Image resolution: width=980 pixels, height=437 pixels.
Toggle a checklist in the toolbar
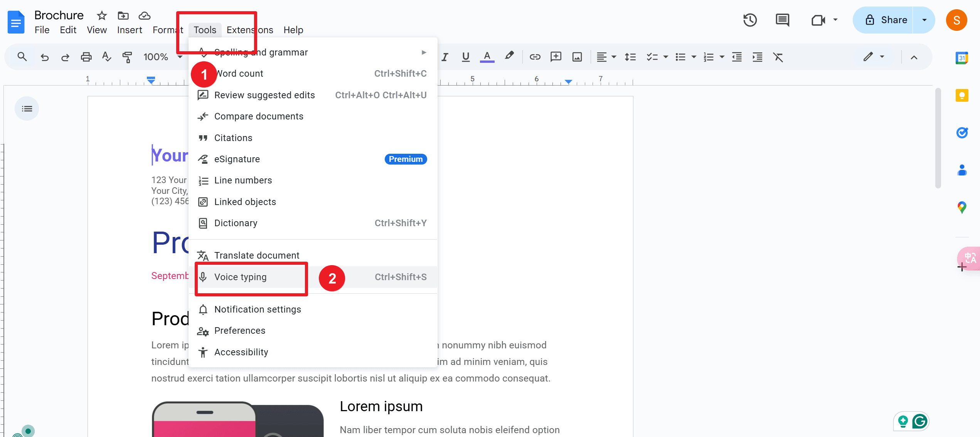(652, 57)
